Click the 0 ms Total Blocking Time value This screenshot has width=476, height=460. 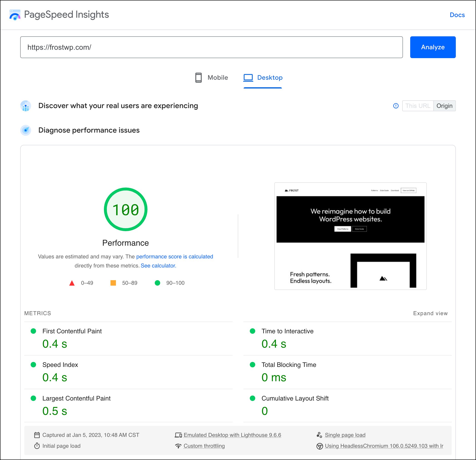tap(274, 378)
